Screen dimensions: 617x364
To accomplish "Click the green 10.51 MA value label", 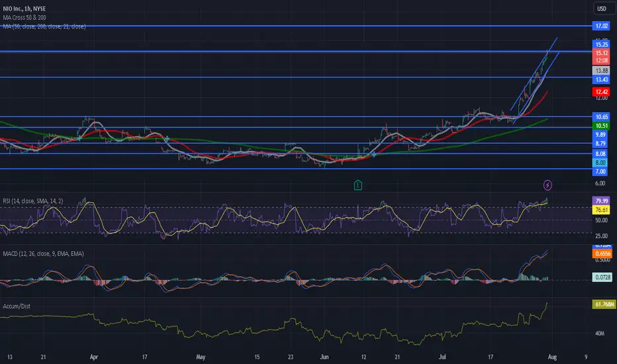I will pyautogui.click(x=602, y=126).
